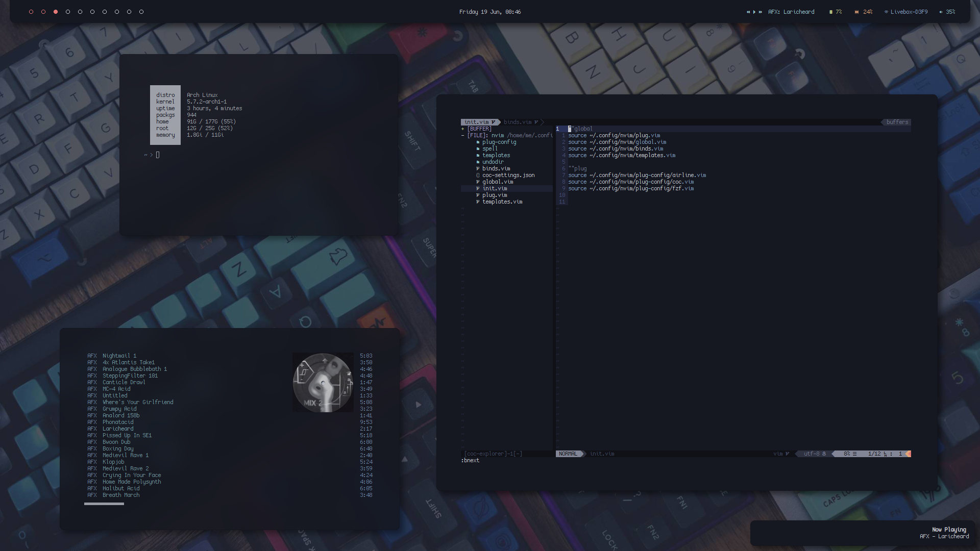Switch to the third active workspace dot

56,12
